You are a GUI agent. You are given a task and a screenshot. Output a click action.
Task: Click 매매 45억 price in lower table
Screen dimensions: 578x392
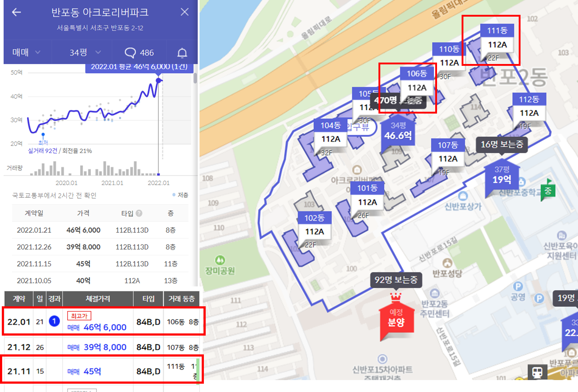click(84, 371)
